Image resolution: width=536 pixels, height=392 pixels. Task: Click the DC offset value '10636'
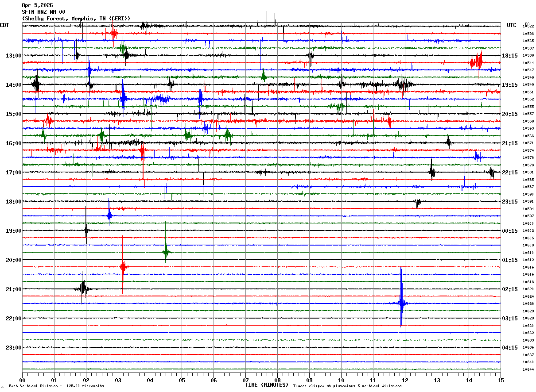click(528, 347)
